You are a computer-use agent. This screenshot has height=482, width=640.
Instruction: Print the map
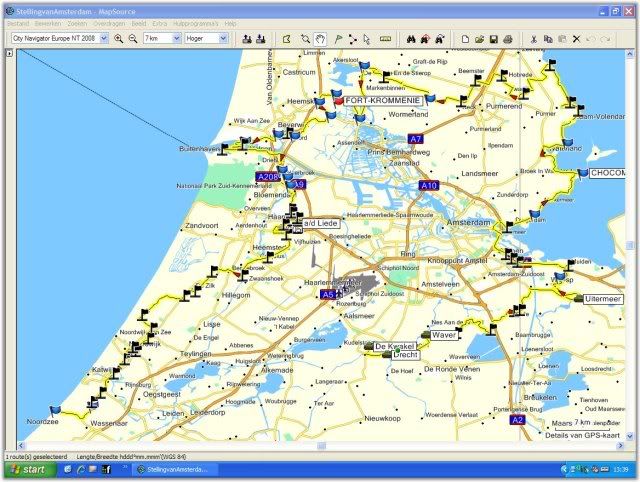click(x=508, y=39)
